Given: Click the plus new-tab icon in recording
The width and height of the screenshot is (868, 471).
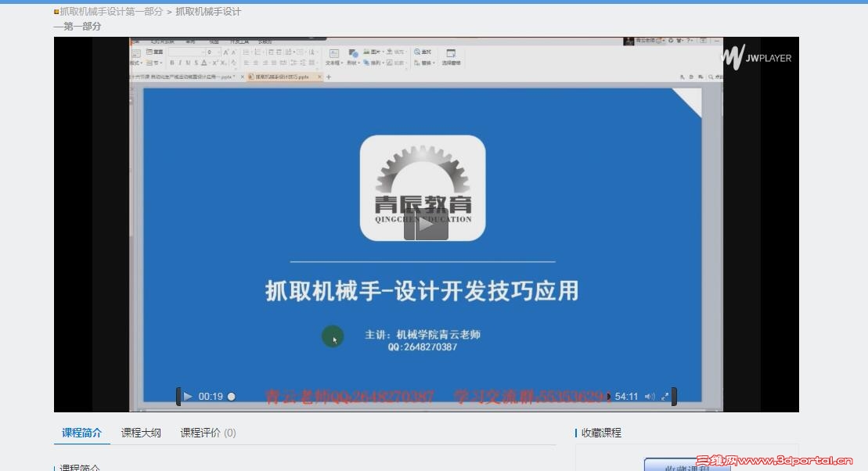Looking at the screenshot, I should (329, 77).
